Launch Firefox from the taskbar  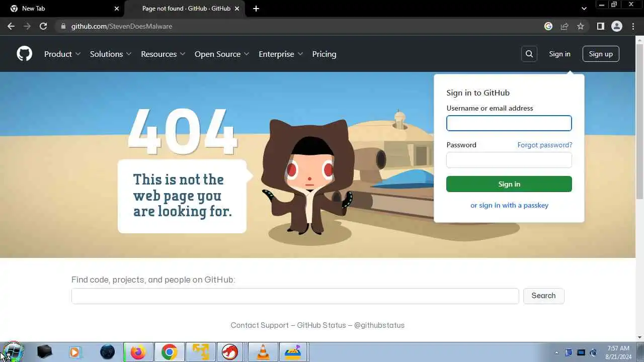pyautogui.click(x=138, y=352)
